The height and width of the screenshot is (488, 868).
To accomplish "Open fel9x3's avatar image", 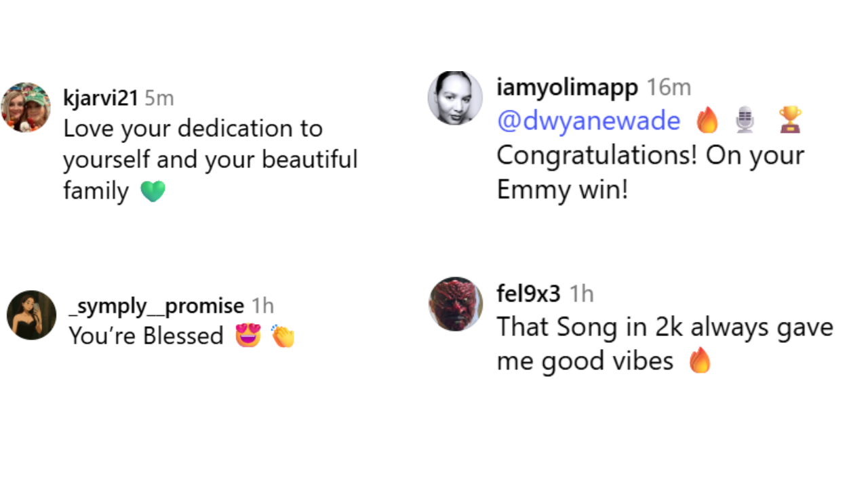I will pos(455,304).
